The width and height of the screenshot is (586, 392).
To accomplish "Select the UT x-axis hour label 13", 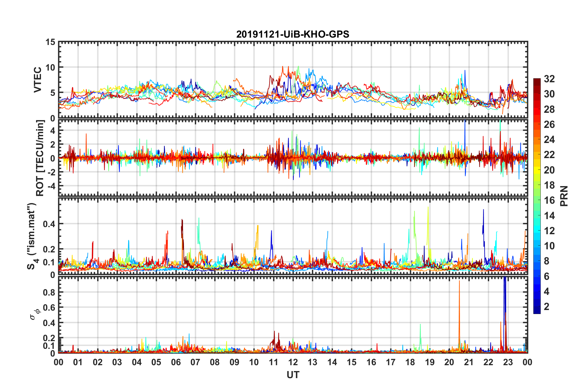I will [312, 362].
